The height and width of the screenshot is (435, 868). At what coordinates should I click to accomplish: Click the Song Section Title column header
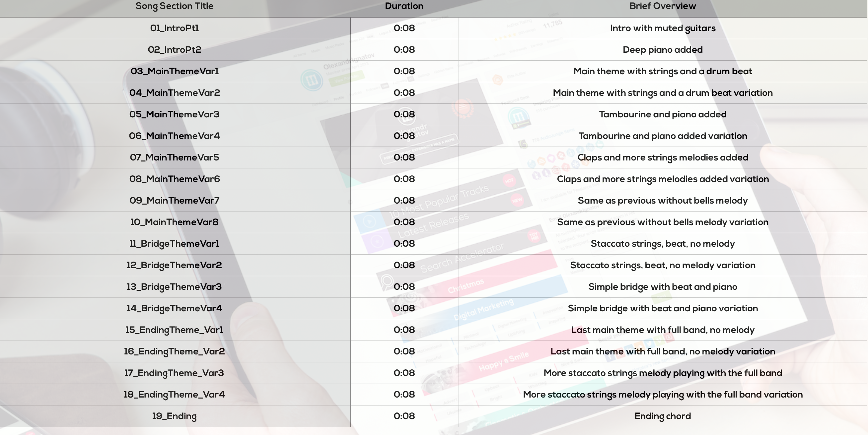pos(174,6)
